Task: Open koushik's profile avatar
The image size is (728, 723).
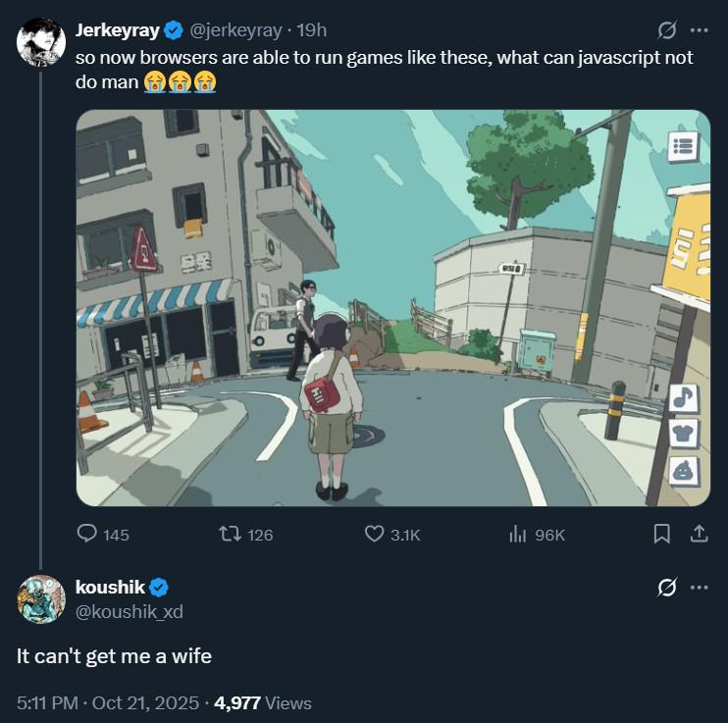Action: click(41, 598)
